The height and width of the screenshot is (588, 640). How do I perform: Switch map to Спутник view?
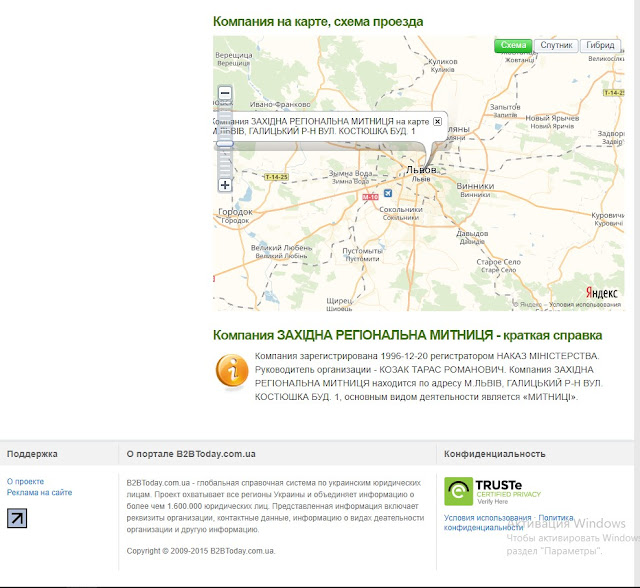[x=556, y=45]
